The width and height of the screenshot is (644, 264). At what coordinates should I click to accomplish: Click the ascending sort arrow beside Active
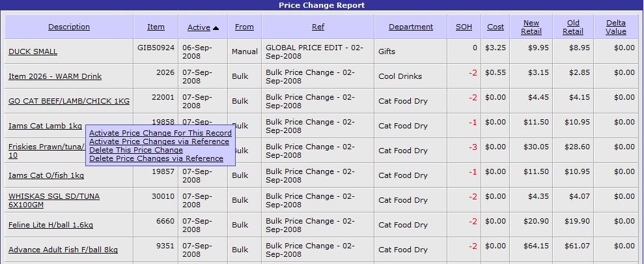point(216,28)
